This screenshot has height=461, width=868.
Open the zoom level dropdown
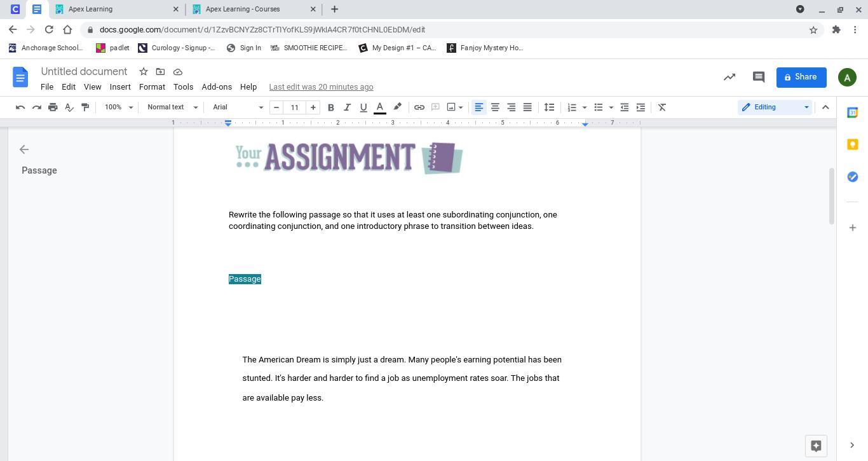point(119,107)
